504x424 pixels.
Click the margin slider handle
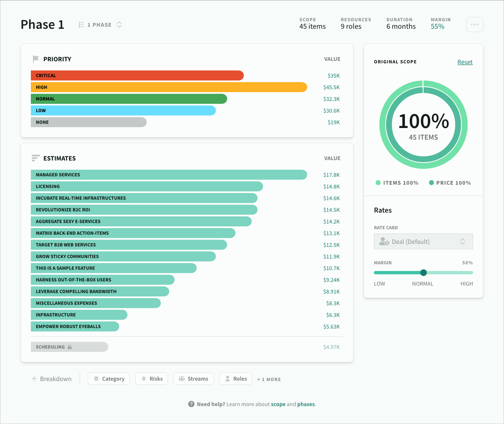tap(424, 273)
